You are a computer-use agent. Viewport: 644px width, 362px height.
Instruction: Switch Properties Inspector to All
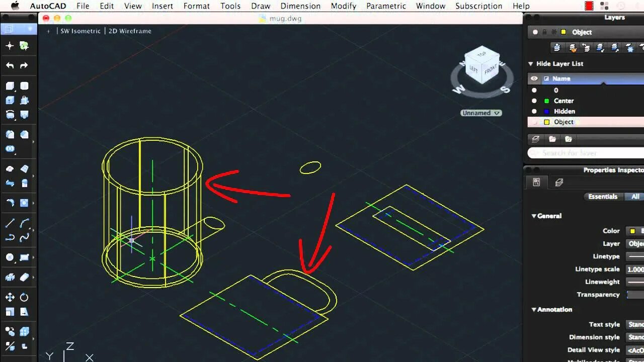(635, 197)
